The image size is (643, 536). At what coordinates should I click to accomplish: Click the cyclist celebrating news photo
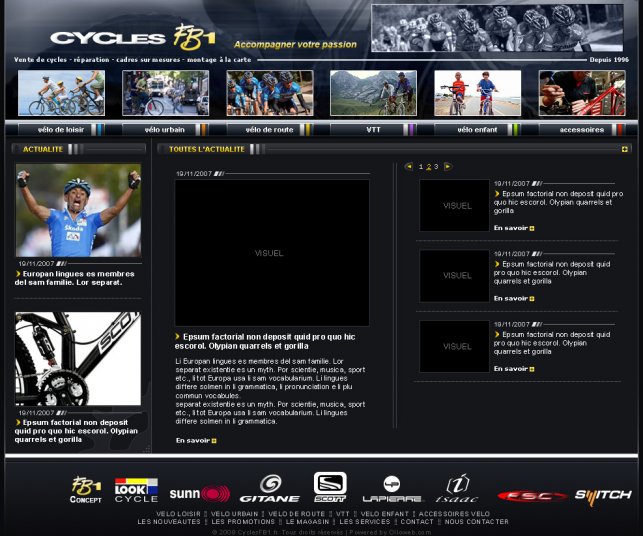(78, 211)
